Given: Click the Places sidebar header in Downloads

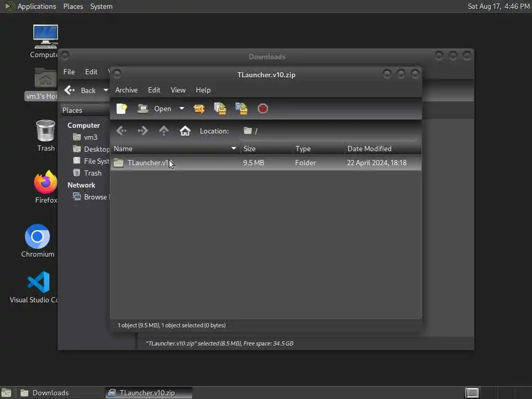Looking at the screenshot, I should pyautogui.click(x=85, y=110).
